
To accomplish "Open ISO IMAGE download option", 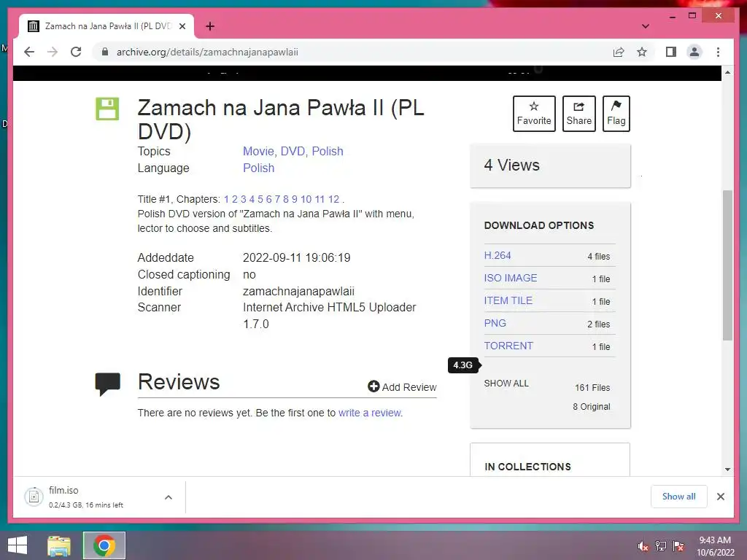I will click(x=510, y=278).
